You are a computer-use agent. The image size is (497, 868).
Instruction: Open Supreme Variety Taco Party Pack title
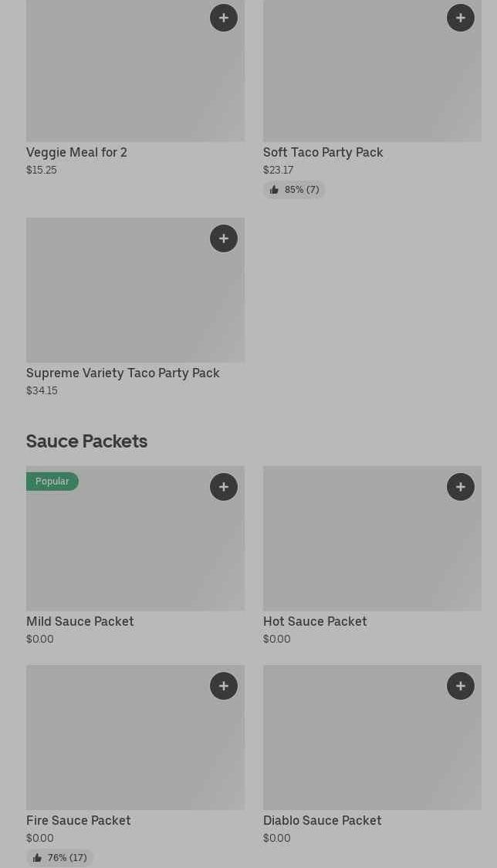123,373
